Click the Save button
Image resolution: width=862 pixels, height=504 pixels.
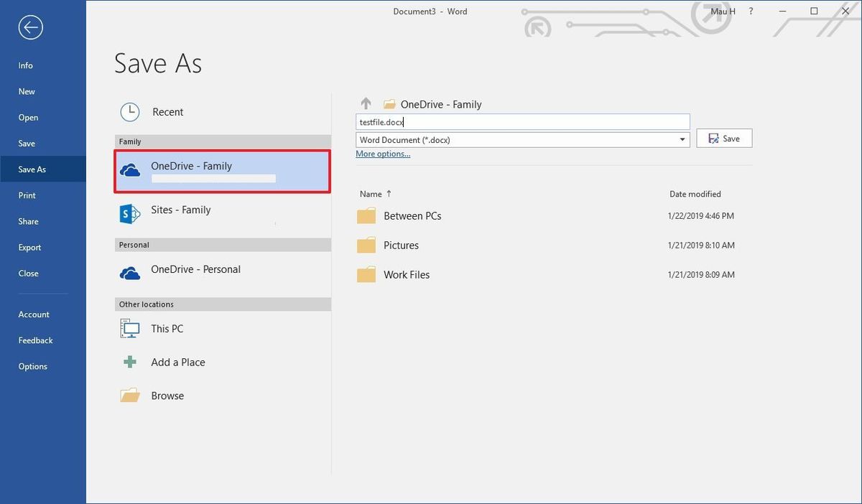point(724,138)
